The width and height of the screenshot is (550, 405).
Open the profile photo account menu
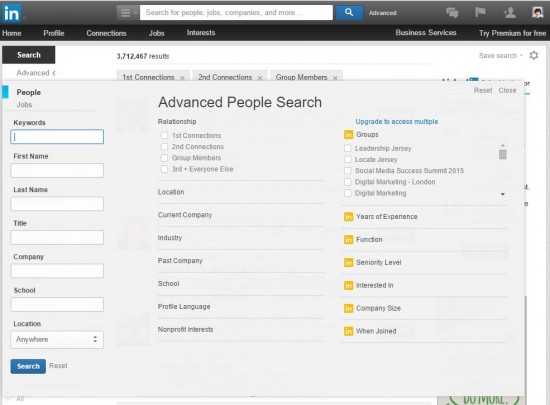[537, 12]
